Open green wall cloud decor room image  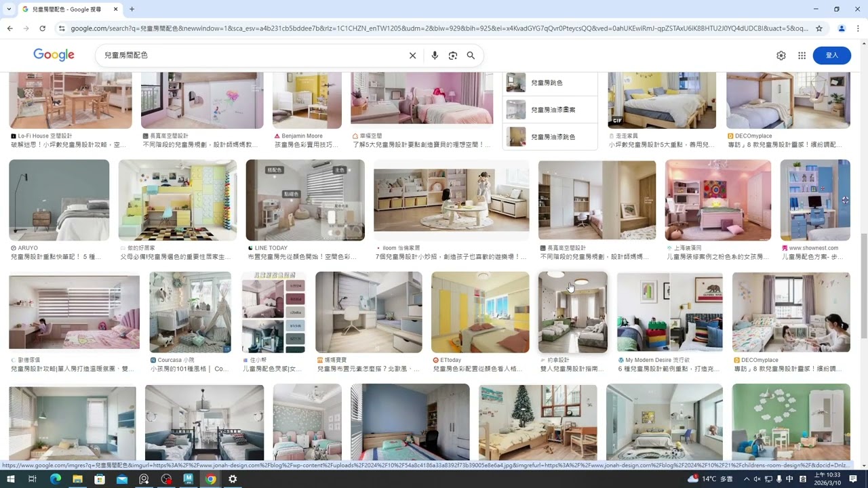[791, 422]
